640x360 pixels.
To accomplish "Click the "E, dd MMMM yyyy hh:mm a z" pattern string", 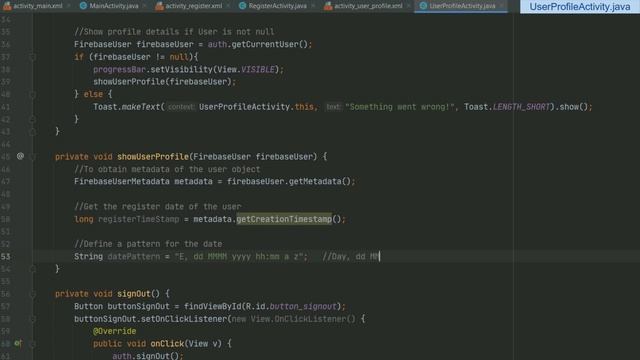I will tap(239, 256).
